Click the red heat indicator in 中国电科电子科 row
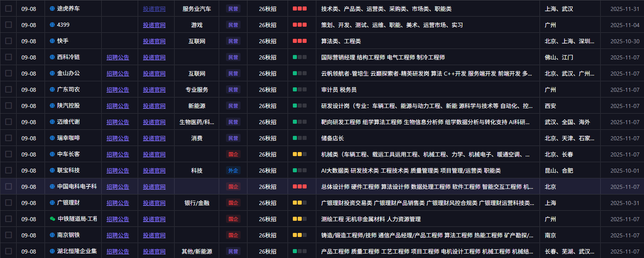Screen dimensions: 644x258 [300, 186]
